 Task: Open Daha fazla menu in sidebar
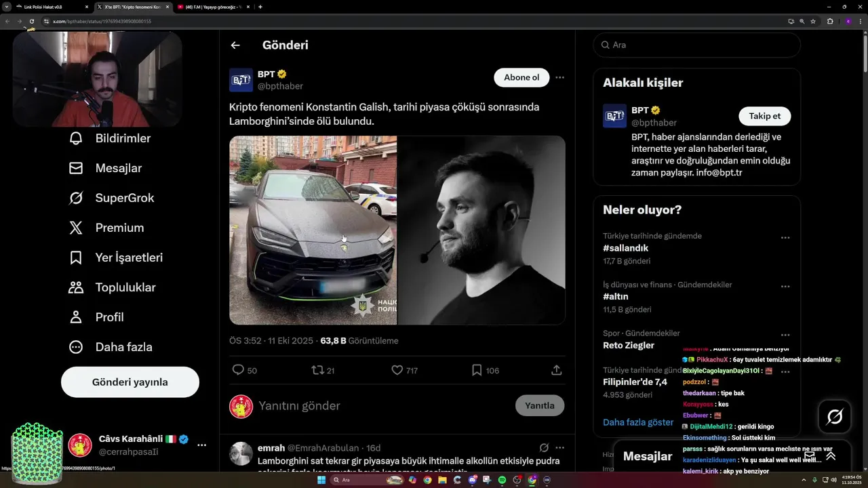click(111, 347)
